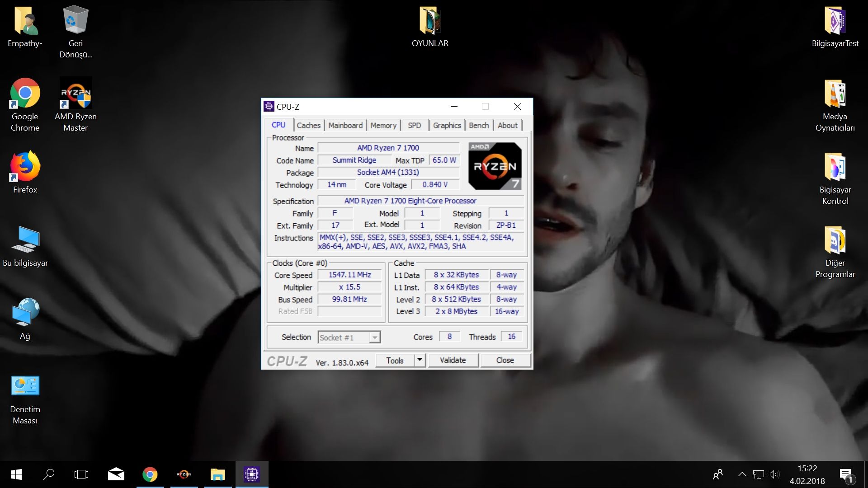This screenshot has width=868, height=488.
Task: Open the Tools dropdown arrow
Action: (x=420, y=360)
